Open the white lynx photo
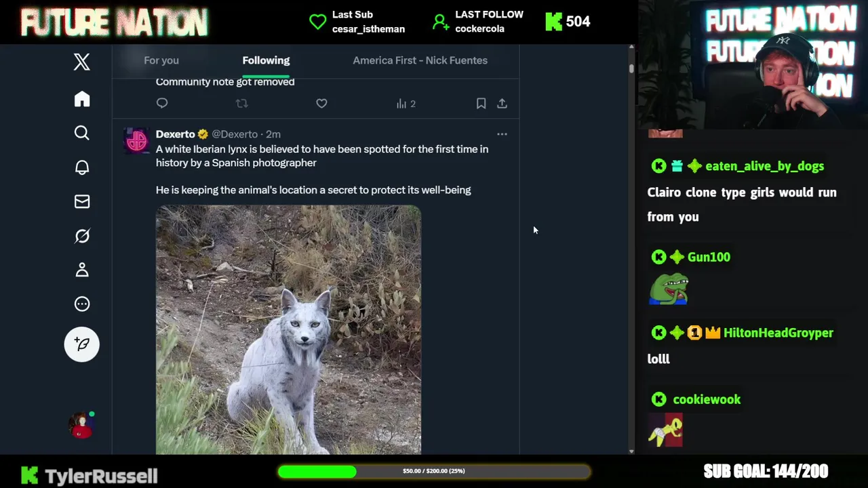 pos(288,329)
